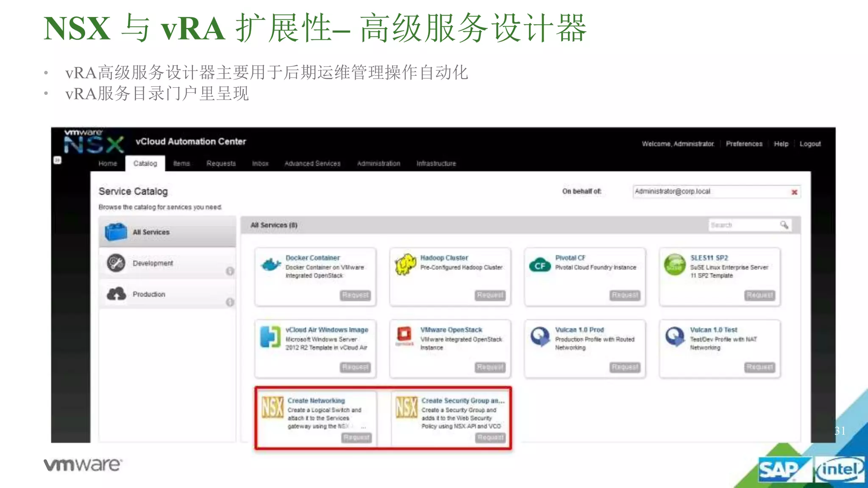Switch to the Administration tab
868x488 pixels.
coord(378,164)
